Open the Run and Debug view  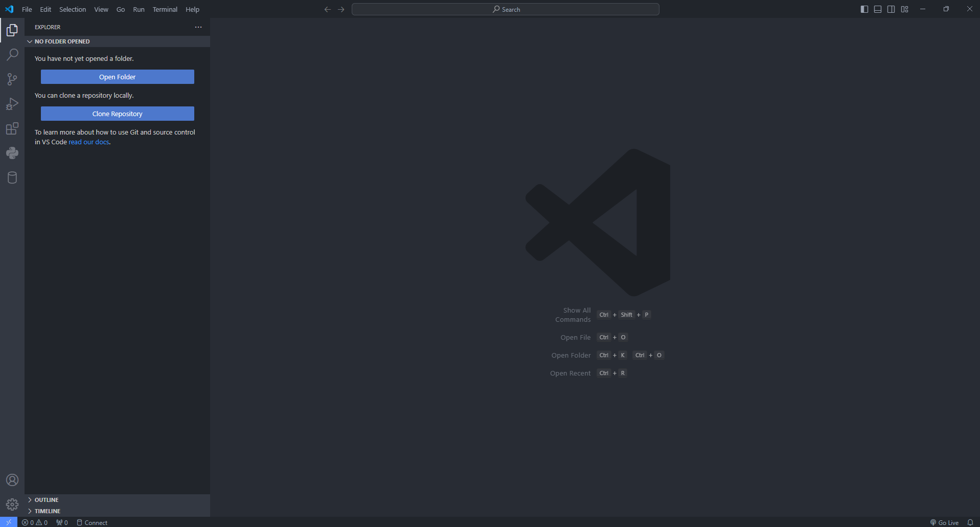(12, 104)
